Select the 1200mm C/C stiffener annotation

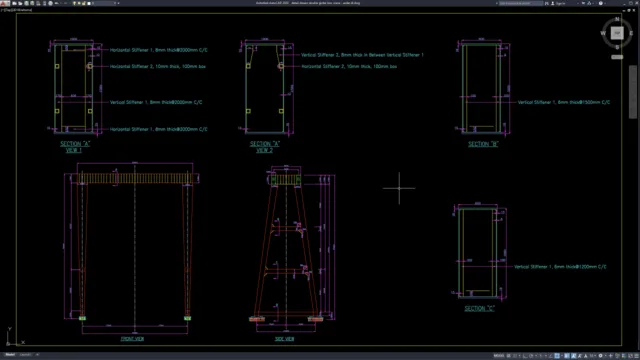pyautogui.click(x=560, y=267)
